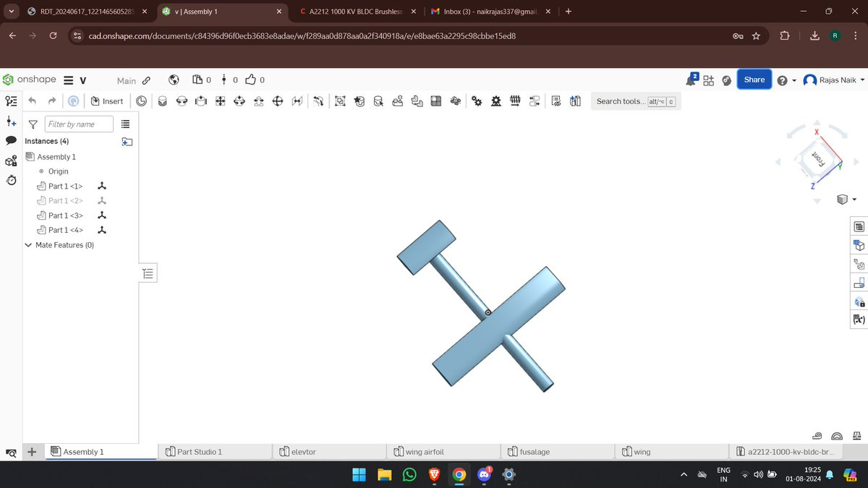868x488 pixels.
Task: Click the filter funnel icon in instances panel
Action: pos(33,124)
